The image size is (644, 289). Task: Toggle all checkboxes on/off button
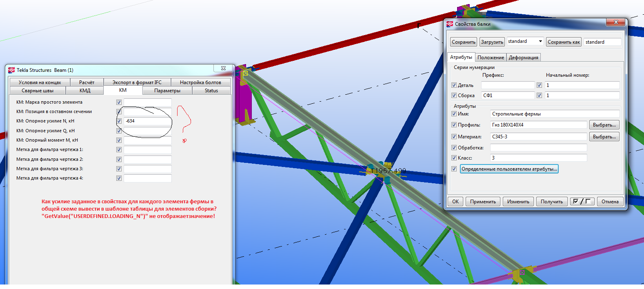[582, 201]
